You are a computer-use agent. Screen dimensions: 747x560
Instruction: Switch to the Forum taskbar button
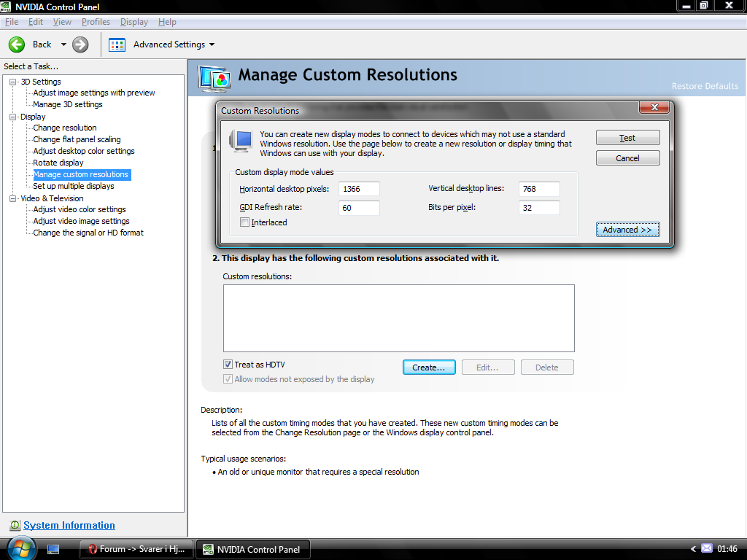(x=136, y=549)
